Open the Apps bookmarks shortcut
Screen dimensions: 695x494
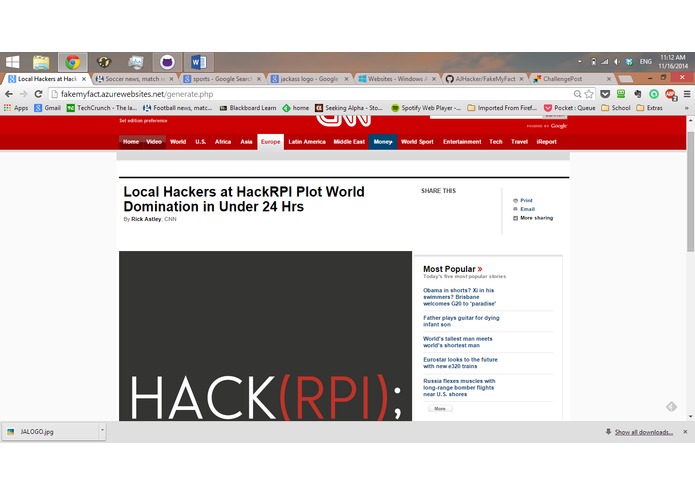point(16,108)
